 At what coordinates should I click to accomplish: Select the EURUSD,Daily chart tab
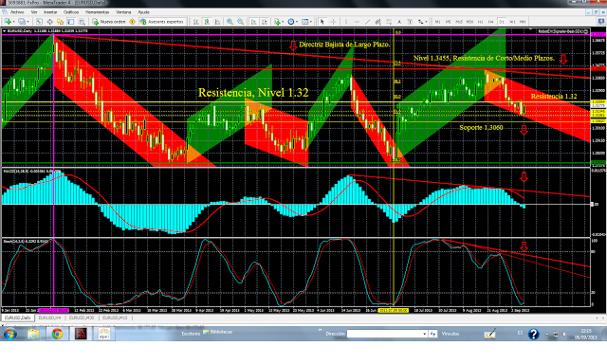(18, 318)
